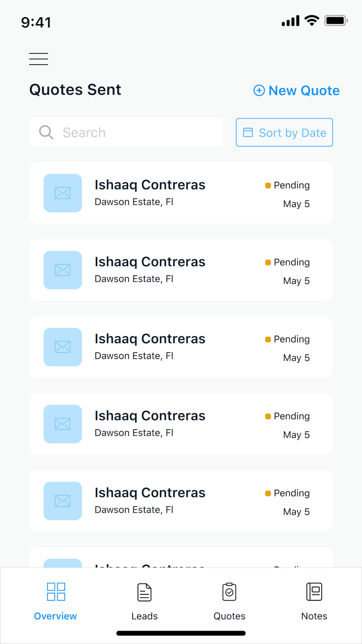The height and width of the screenshot is (644, 362).
Task: Open the Leads document icon
Action: click(144, 591)
